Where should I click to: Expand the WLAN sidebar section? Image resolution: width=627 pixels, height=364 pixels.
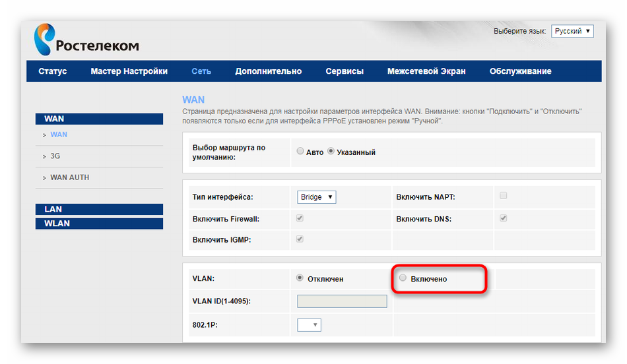[x=57, y=224]
